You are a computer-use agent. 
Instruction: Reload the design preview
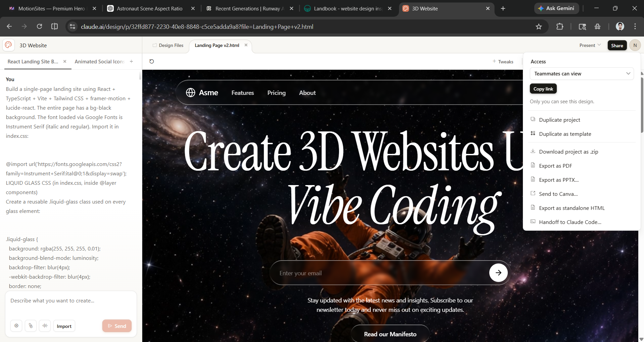coord(152,61)
